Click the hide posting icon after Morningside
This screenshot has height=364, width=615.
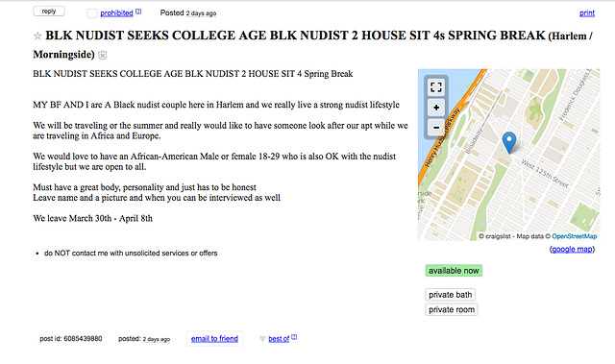[x=103, y=55]
